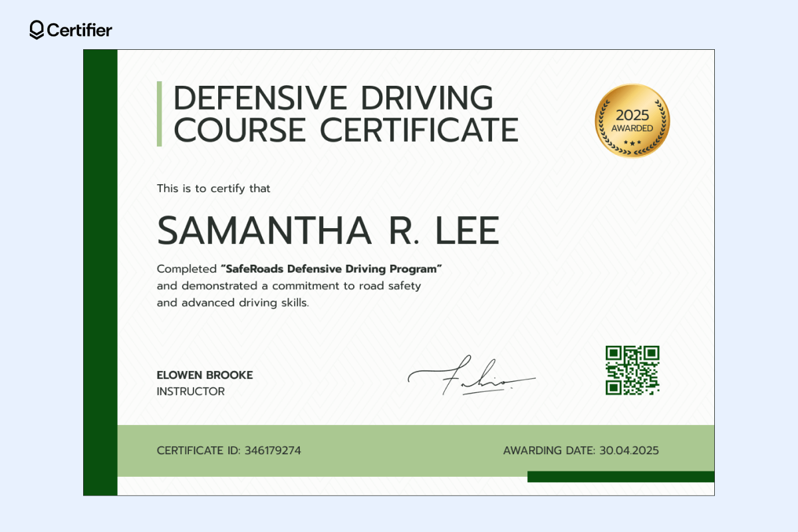Click the green QR code
Screen dimensions: 798x532
[x=632, y=370]
